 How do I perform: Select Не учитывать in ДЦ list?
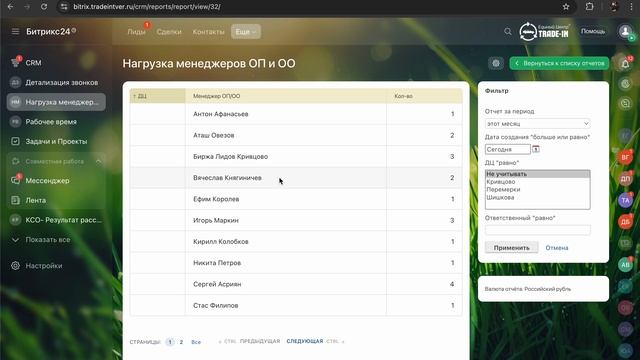[537, 174]
